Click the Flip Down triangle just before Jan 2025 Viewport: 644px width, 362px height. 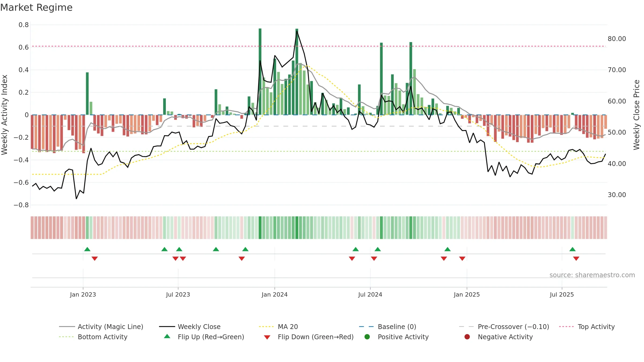462,258
